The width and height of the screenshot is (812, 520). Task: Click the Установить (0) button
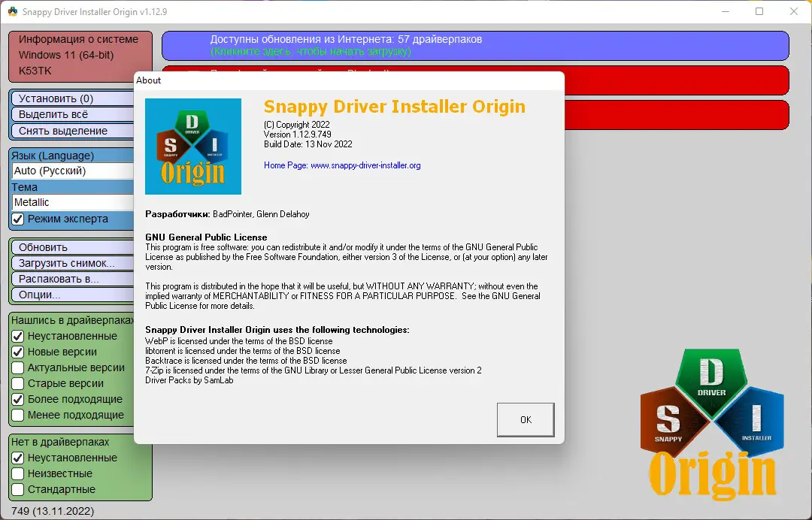tap(72, 98)
